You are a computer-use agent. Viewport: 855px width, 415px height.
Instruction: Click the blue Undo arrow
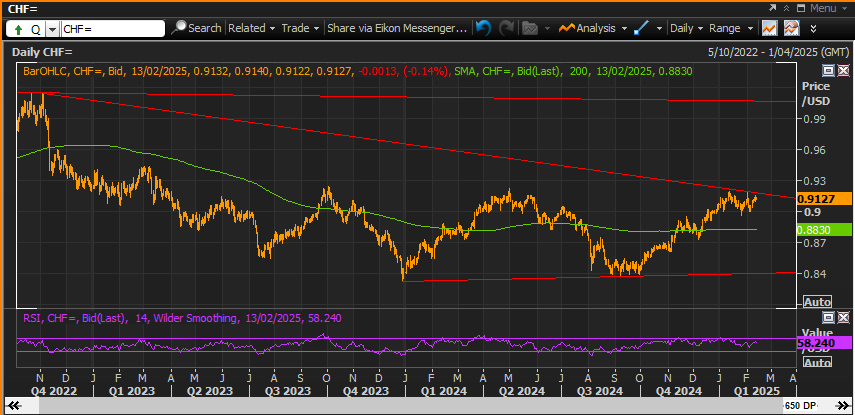(x=483, y=28)
